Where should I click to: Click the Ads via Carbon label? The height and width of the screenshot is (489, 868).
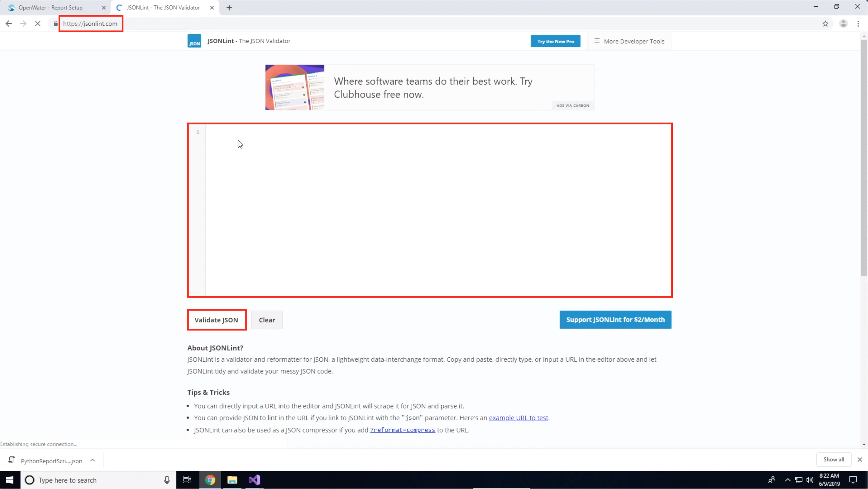(573, 105)
